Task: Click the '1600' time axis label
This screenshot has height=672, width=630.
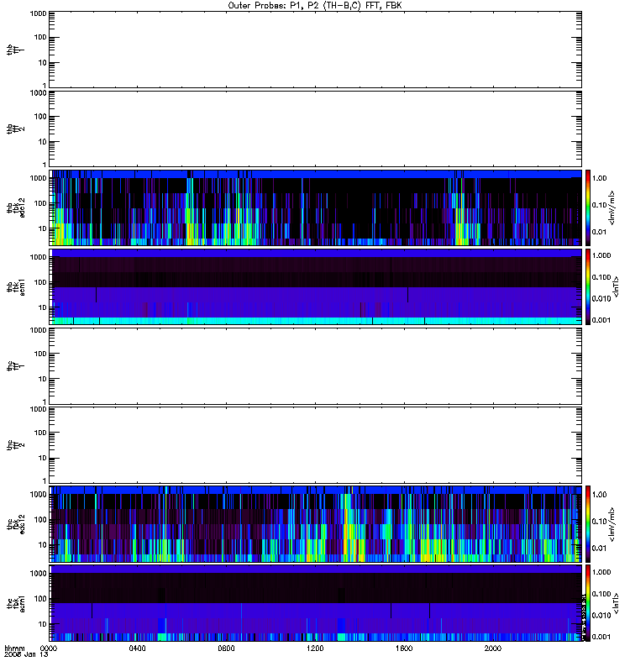Action: pyautogui.click(x=404, y=648)
